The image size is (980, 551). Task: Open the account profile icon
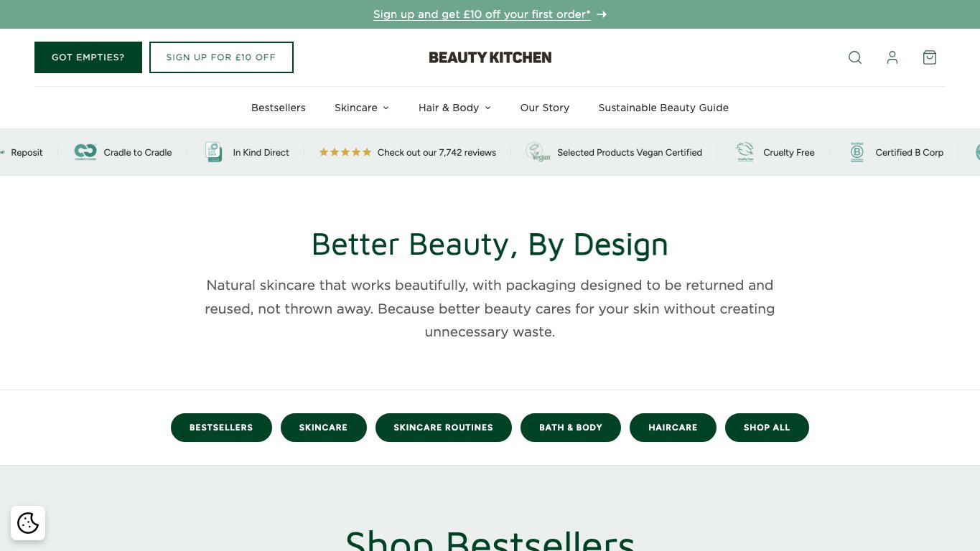(892, 57)
